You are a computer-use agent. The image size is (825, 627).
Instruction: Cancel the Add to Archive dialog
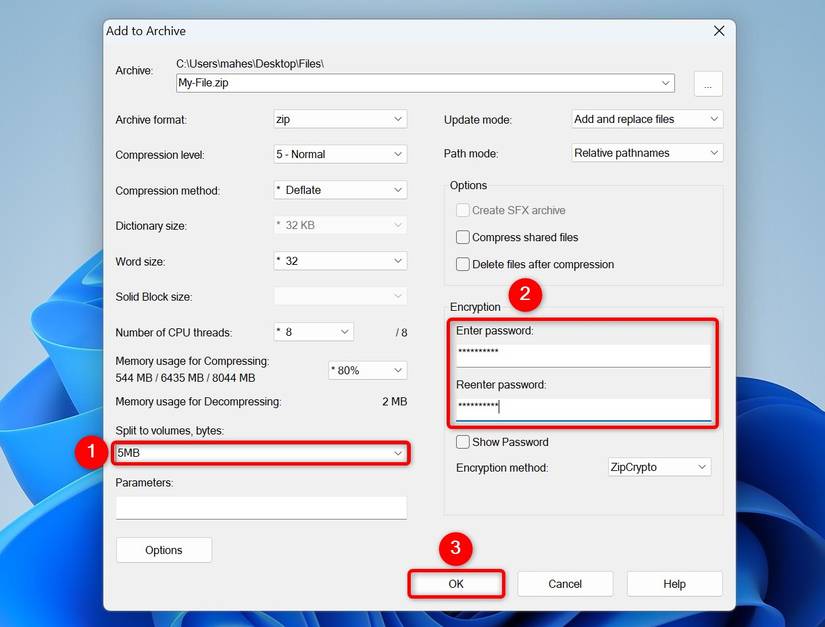pos(564,583)
